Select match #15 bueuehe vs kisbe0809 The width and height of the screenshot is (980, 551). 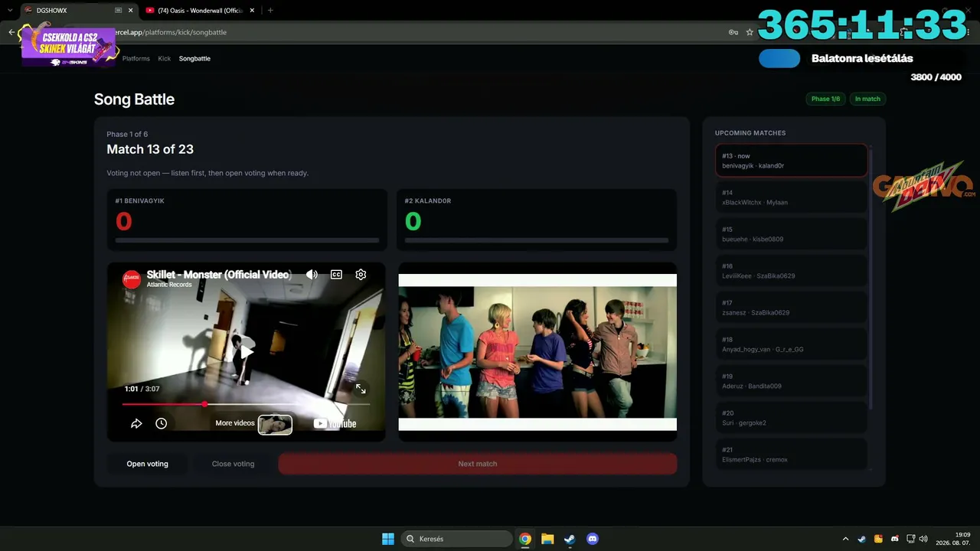(x=791, y=234)
